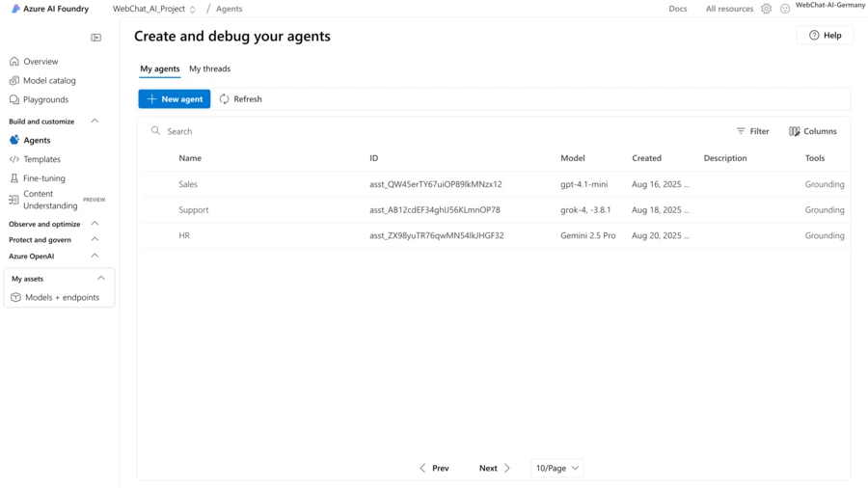Collapse the Build and customize section
The image size is (868, 488).
95,122
